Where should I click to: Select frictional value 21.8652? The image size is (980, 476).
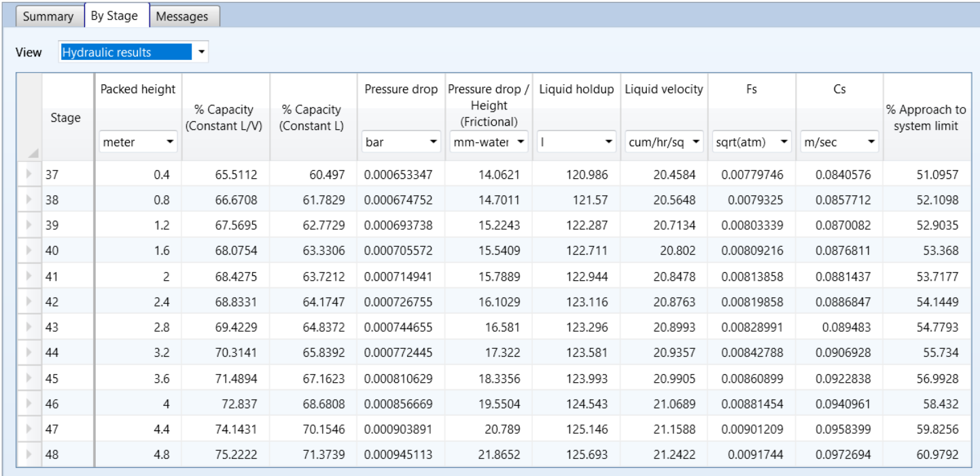pyautogui.click(x=489, y=454)
